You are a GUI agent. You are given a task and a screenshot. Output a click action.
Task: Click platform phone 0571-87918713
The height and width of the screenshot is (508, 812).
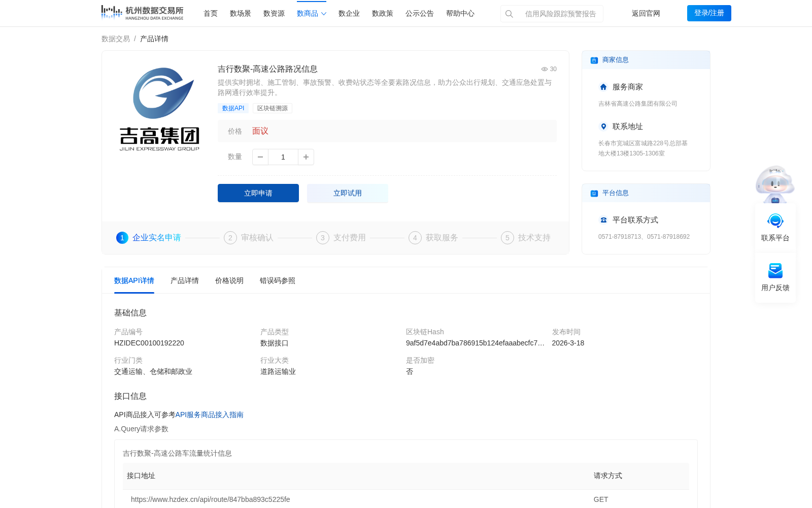click(x=620, y=237)
